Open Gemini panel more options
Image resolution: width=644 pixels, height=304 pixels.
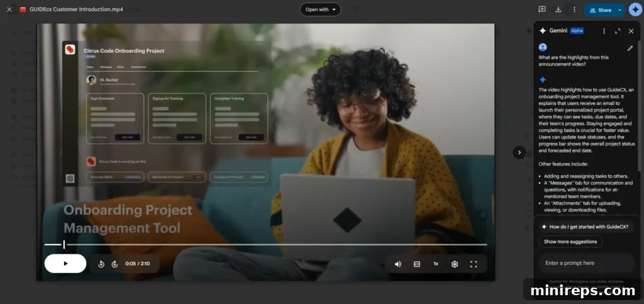click(x=604, y=31)
